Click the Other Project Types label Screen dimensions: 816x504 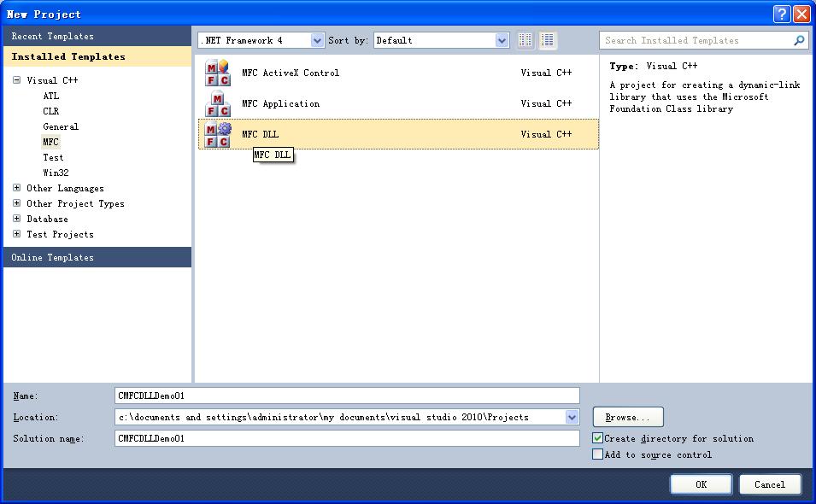pos(75,204)
